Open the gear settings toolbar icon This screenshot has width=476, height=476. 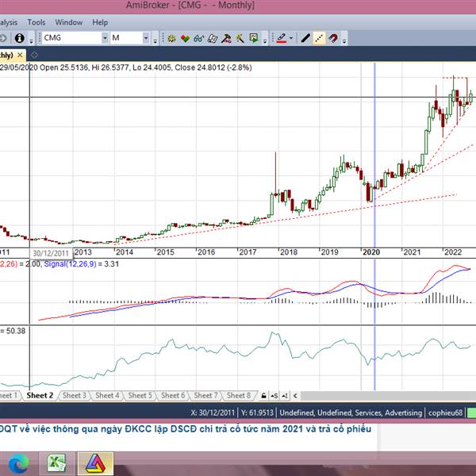[171, 38]
